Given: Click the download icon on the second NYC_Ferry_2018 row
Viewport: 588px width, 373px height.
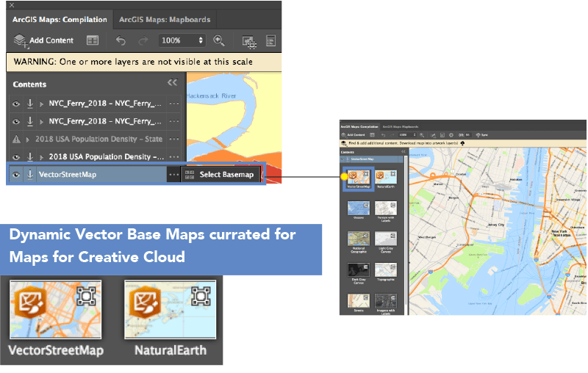Looking at the screenshot, I should pos(30,121).
